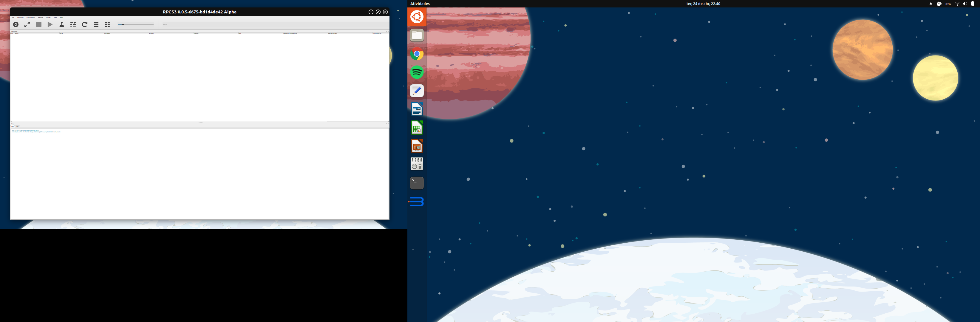The height and width of the screenshot is (322, 980).
Task: Open Google Chrome from the dock
Action: [x=417, y=54]
